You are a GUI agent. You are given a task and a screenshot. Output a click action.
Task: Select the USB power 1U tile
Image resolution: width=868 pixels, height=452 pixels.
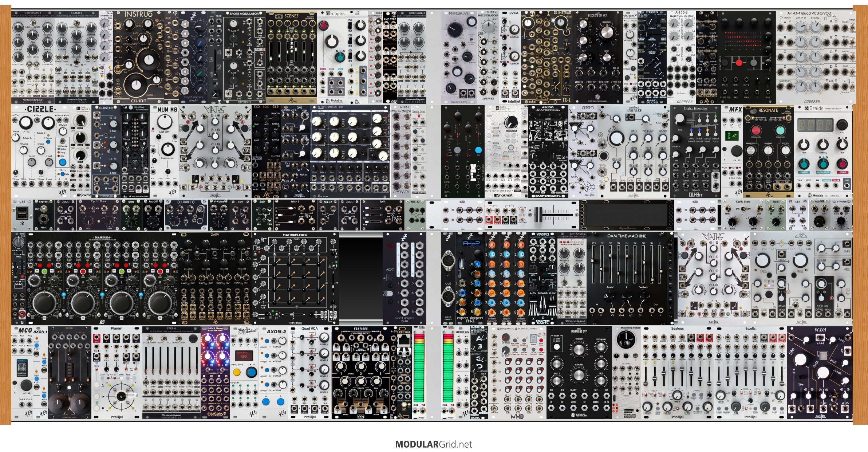tap(22, 215)
